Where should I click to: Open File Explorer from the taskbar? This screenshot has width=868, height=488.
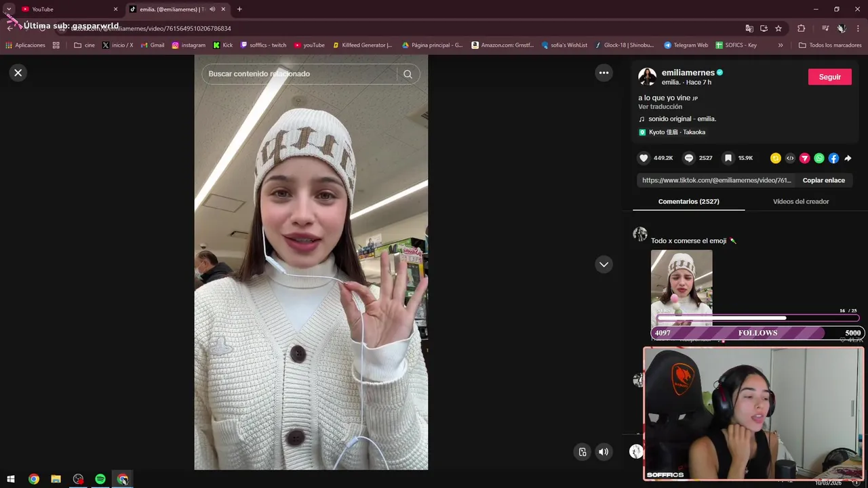pyautogui.click(x=56, y=479)
